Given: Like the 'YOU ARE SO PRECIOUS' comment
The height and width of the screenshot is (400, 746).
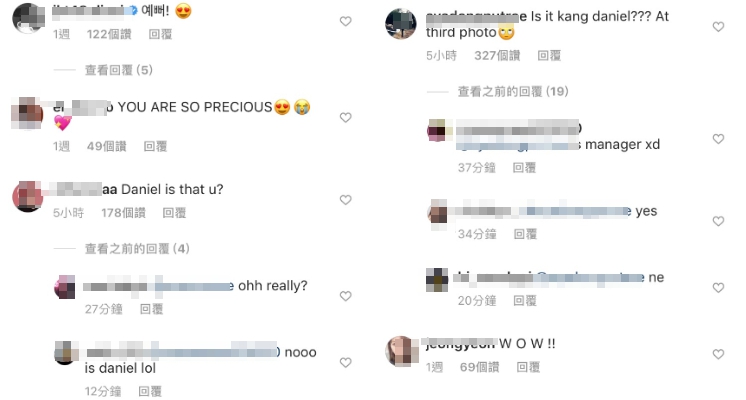Looking at the screenshot, I should click(345, 117).
